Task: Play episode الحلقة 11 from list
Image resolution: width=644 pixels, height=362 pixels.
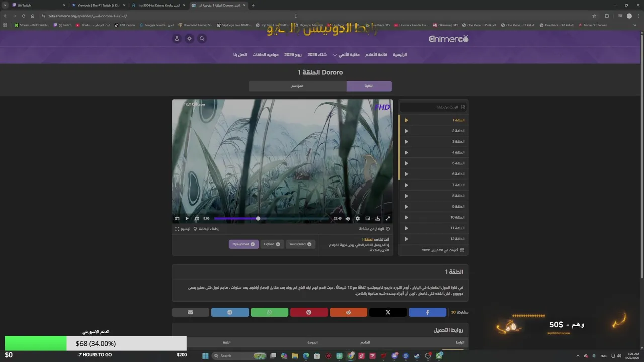Action: pyautogui.click(x=434, y=228)
